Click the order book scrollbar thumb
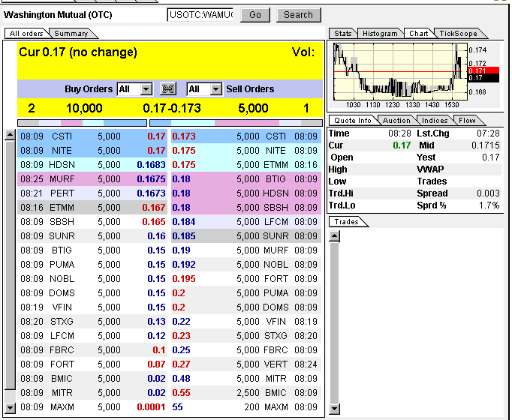The image size is (512, 420). click(x=10, y=265)
